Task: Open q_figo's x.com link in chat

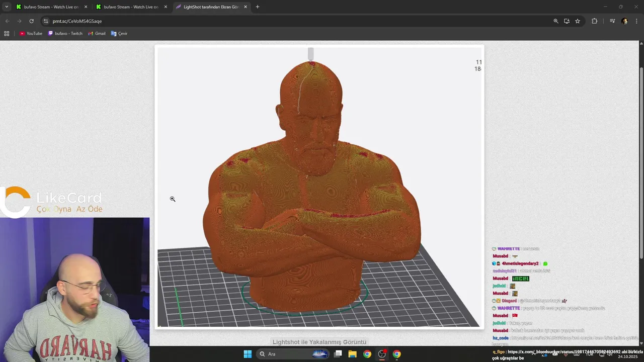Action: [x=564, y=352]
